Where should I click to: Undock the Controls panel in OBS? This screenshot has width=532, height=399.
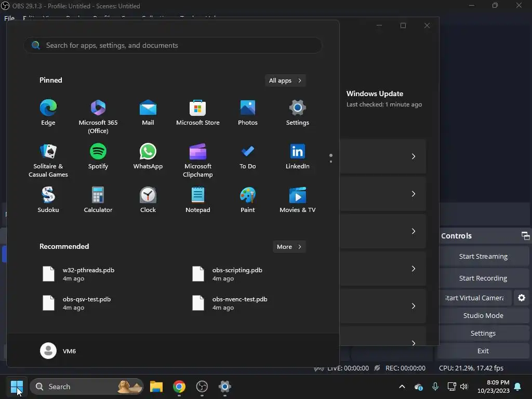pos(525,235)
